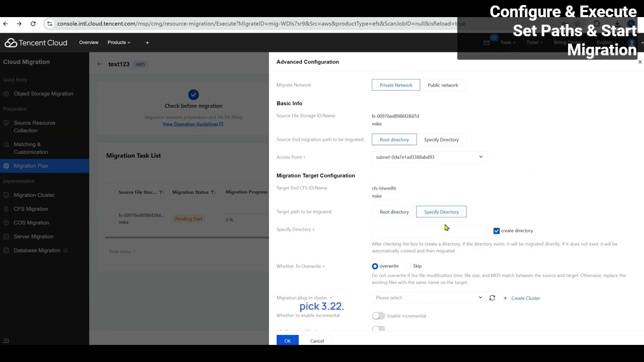Screen dimensions: 644x362
Task: Choose Private Network for migrate network
Action: pyautogui.click(x=396, y=85)
